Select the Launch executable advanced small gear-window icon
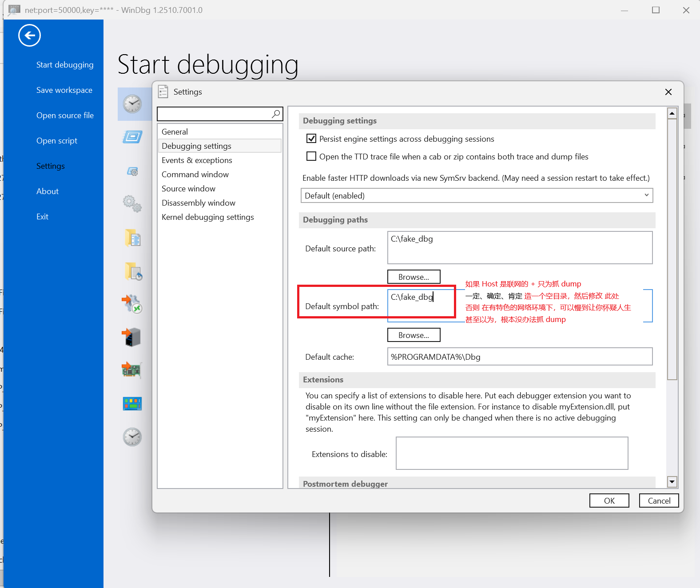 tap(132, 171)
